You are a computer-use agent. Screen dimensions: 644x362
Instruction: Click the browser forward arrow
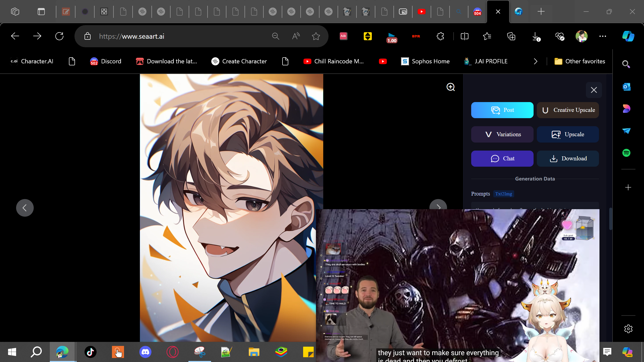click(37, 36)
